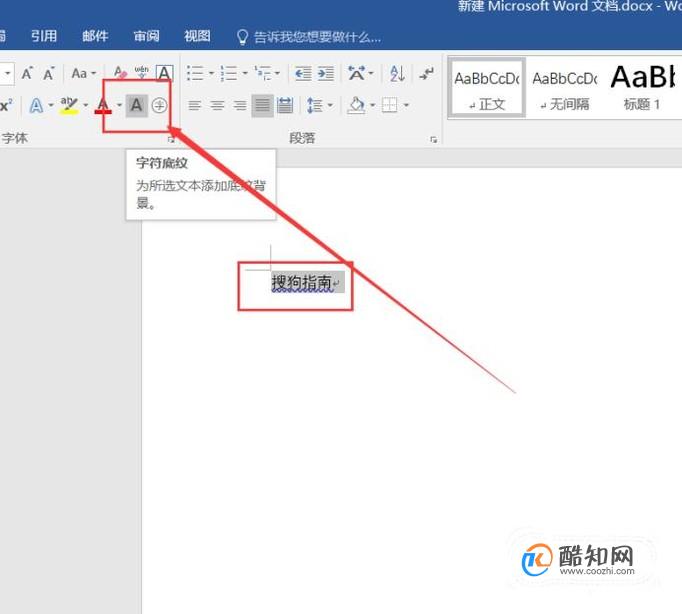Screen dimensions: 682x614
Task: Apply a multilevel list
Action: tap(263, 73)
